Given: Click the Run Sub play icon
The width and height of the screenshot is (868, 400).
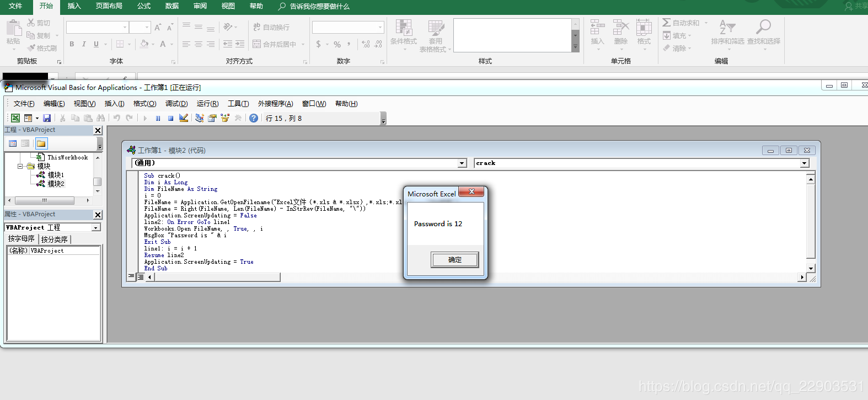Looking at the screenshot, I should [x=145, y=118].
